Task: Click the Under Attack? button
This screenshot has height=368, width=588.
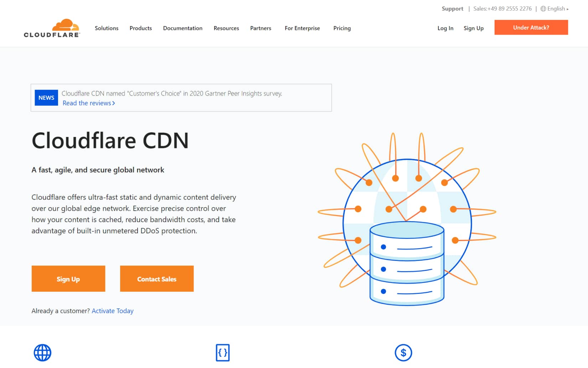Action: pyautogui.click(x=531, y=27)
